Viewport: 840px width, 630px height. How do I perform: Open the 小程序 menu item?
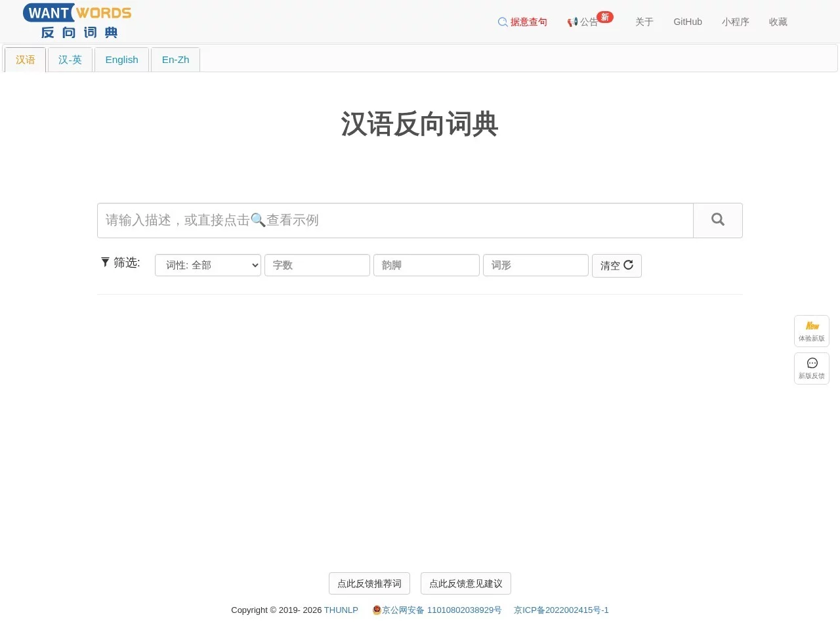click(736, 22)
